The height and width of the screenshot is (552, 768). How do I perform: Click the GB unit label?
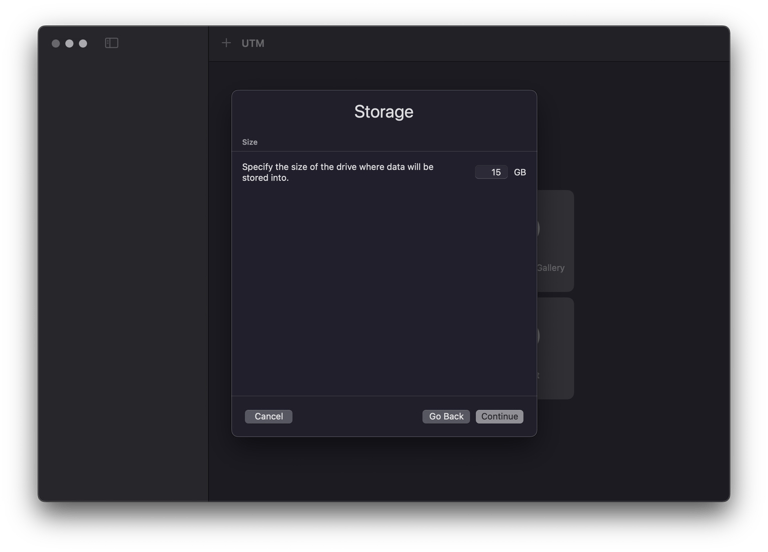coord(520,172)
